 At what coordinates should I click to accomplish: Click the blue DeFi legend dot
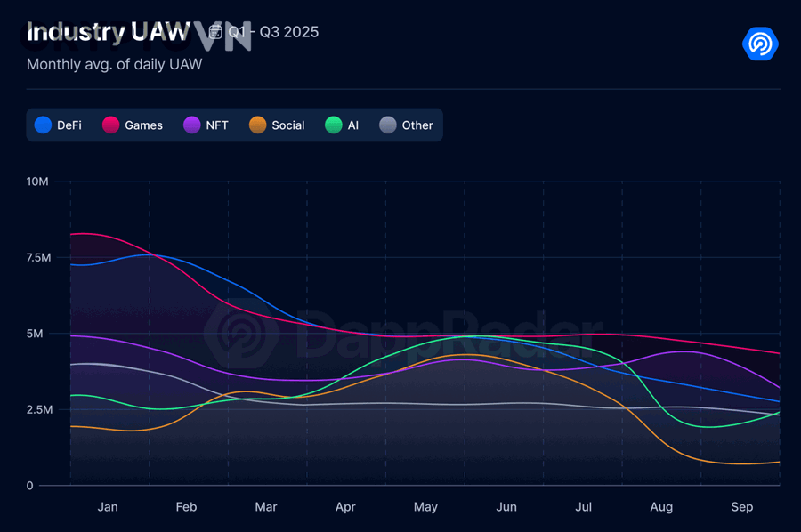43,125
